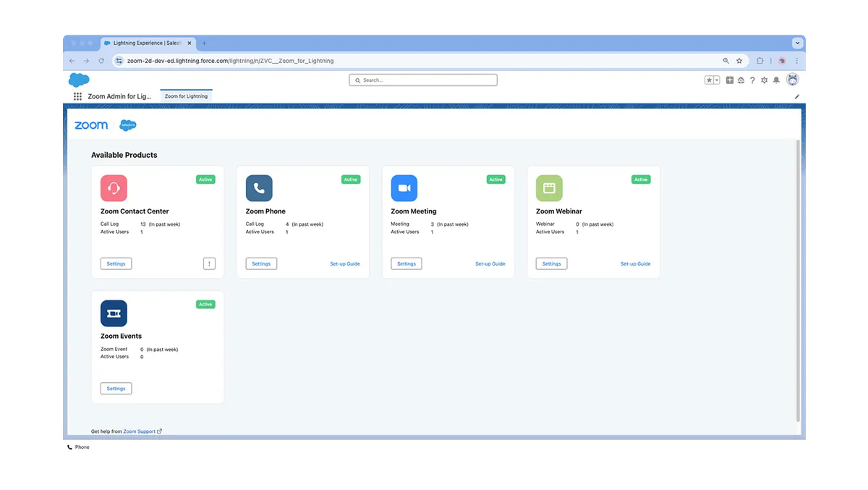Click the Zoom logo in the header
The width and height of the screenshot is (868, 490).
pos(91,125)
